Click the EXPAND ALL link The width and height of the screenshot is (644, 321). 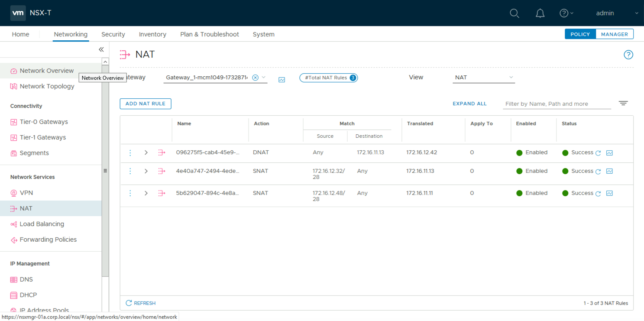click(469, 104)
